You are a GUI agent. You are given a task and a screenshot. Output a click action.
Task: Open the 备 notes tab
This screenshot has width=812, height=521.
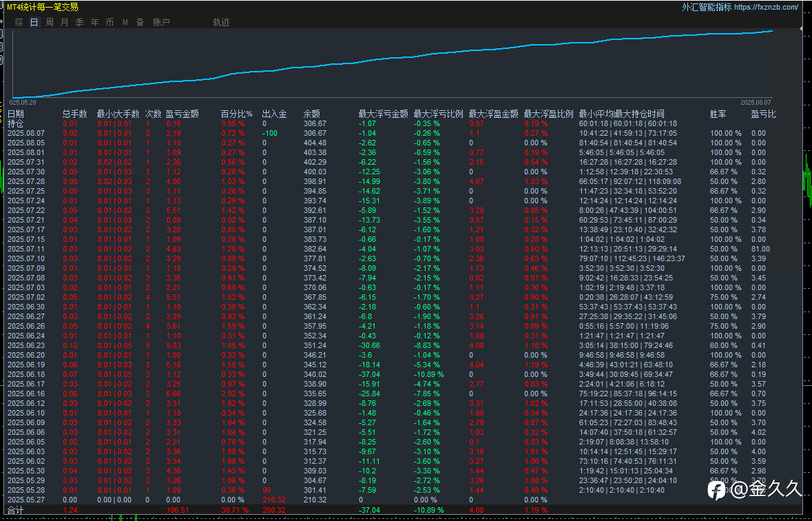pos(140,22)
